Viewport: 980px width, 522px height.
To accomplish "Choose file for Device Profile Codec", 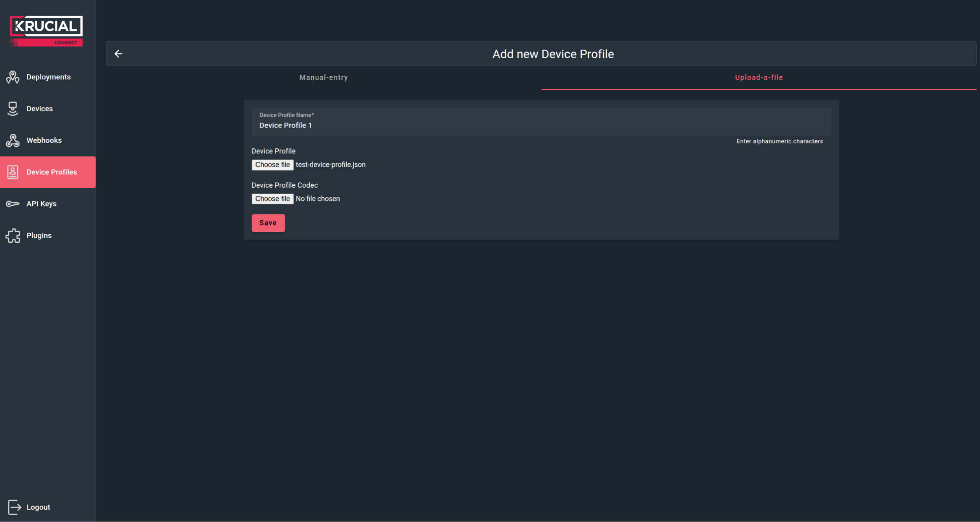I will coord(273,199).
